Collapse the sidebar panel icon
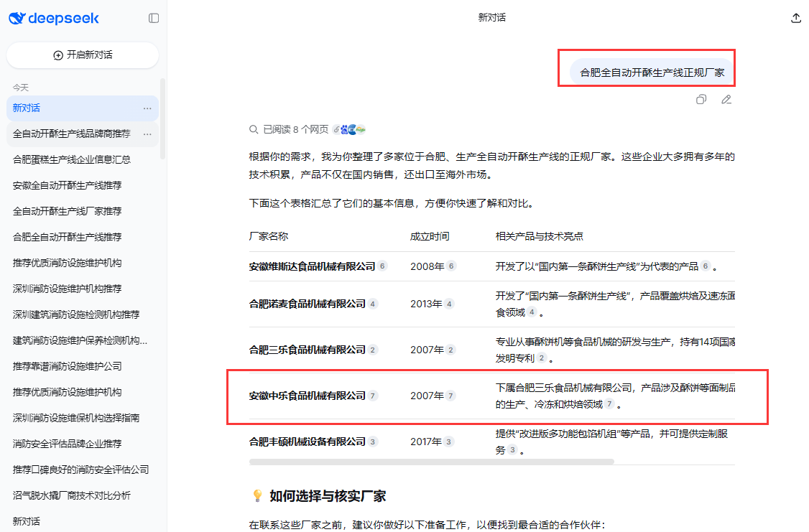The image size is (809, 532). point(154,18)
